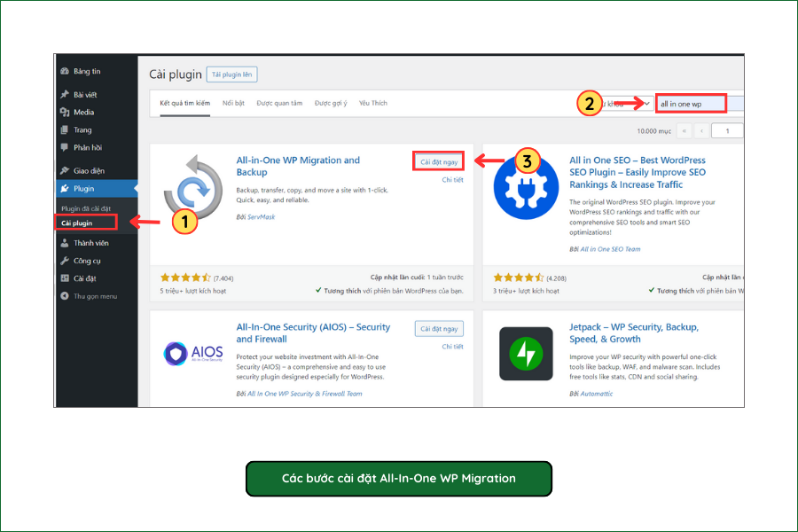Screen dimensions: 798x532
Task: Click the Giao diện brush icon
Action: 65,170
